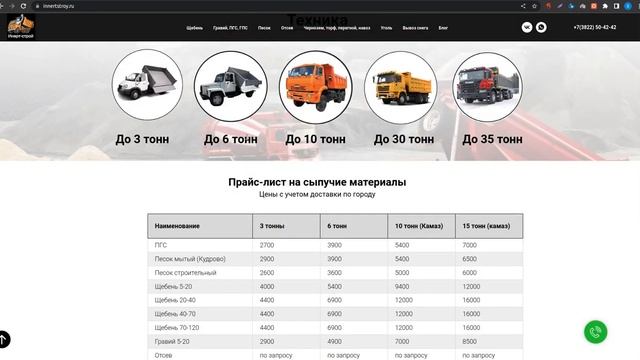Click the ПГС 3 тонны price 2700

click(x=267, y=245)
